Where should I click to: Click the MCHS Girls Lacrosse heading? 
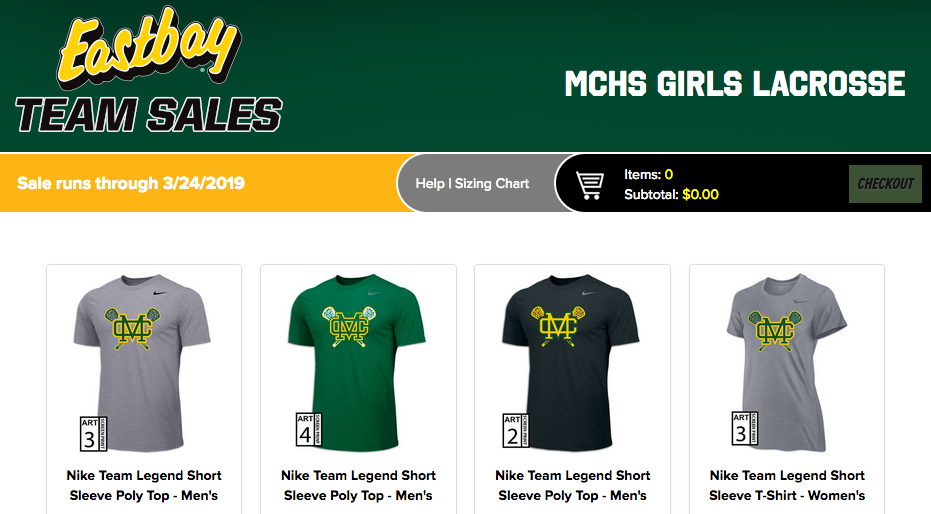tap(734, 84)
